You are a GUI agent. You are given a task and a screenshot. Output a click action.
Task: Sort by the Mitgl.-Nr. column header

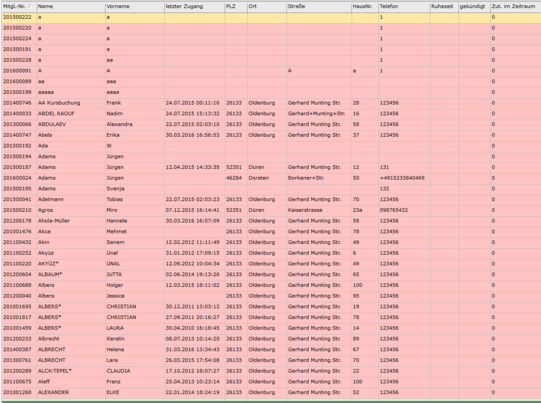(x=19, y=7)
